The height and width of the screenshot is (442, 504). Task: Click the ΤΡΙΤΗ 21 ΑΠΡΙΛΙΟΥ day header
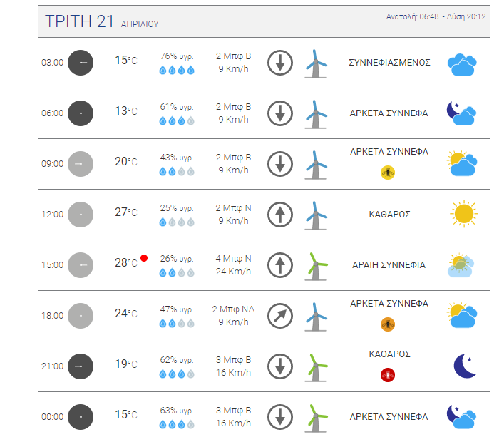tap(101, 21)
